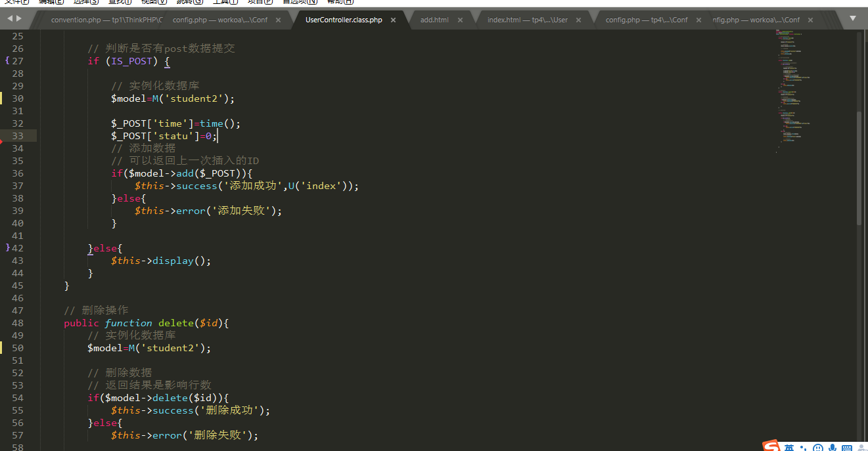
Task: Click the Sogou input method logo
Action: click(x=771, y=446)
